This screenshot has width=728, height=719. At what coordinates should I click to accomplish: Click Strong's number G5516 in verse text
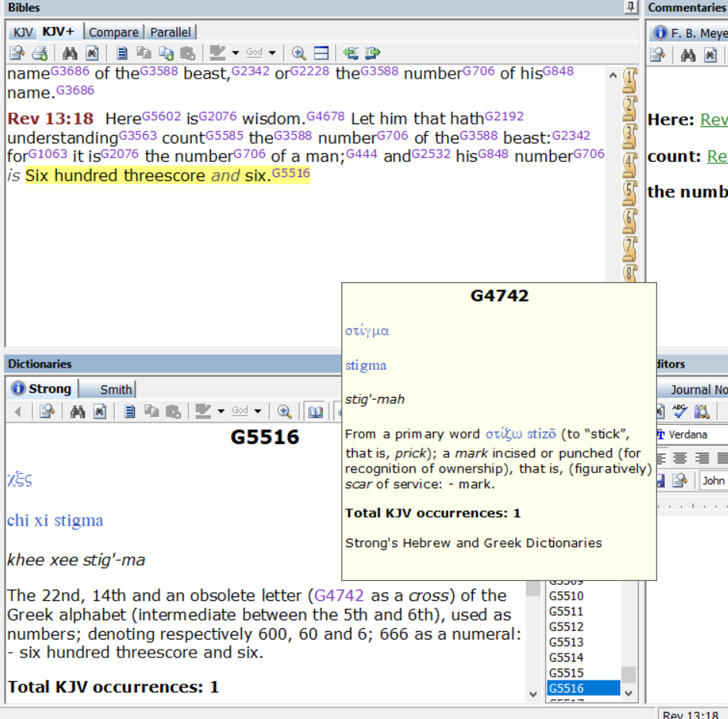coord(290,173)
